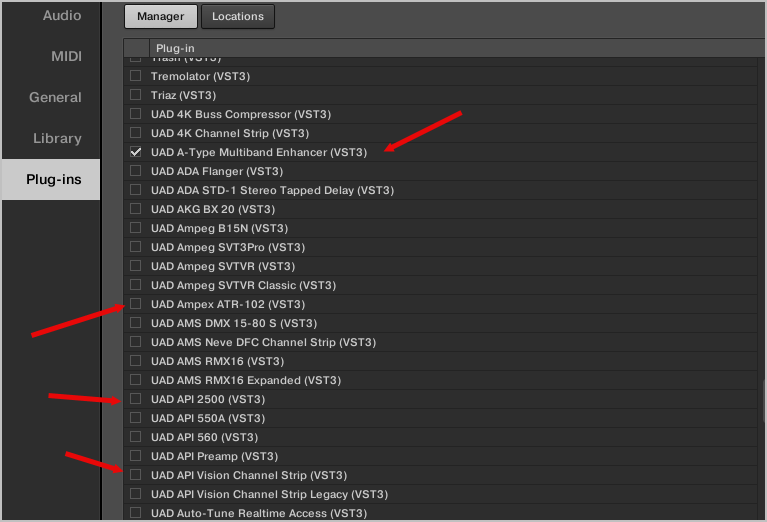Select 'UAD API Vision Channel Strip (VST3)' text
This screenshot has width=767, height=522.
pos(249,476)
